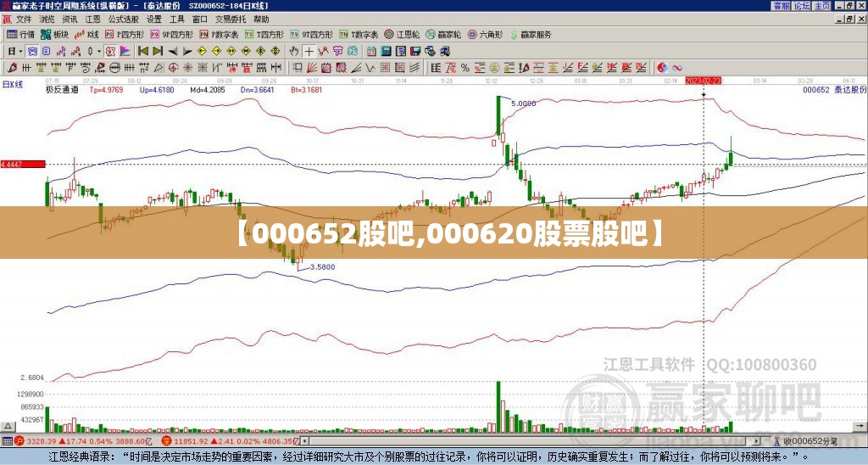Click the 论坛 link

tap(801, 5)
